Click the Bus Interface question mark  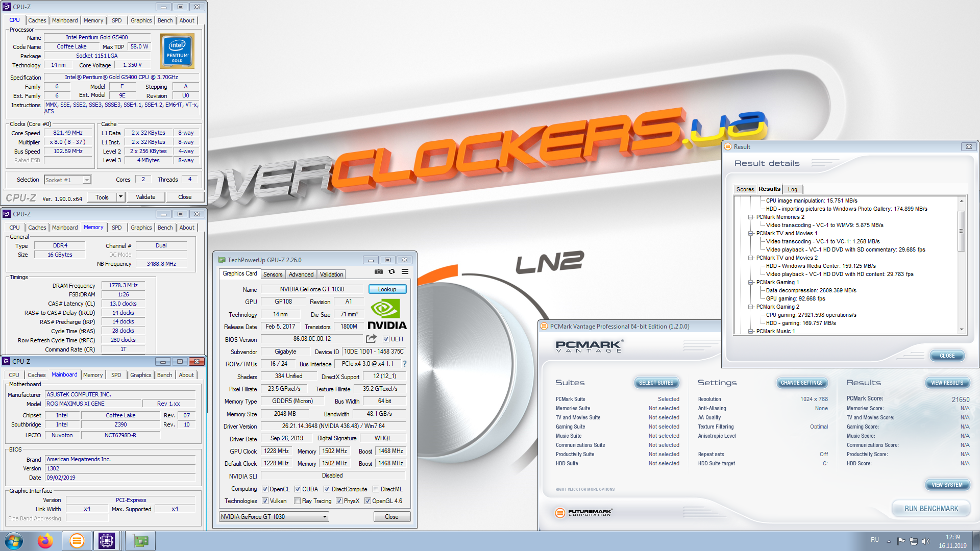click(x=405, y=364)
